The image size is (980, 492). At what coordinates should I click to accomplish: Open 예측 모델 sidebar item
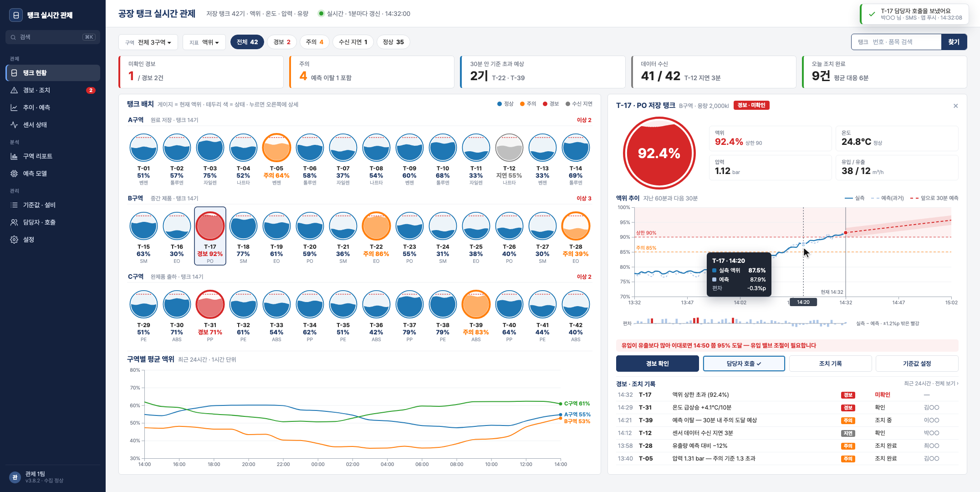(53, 174)
